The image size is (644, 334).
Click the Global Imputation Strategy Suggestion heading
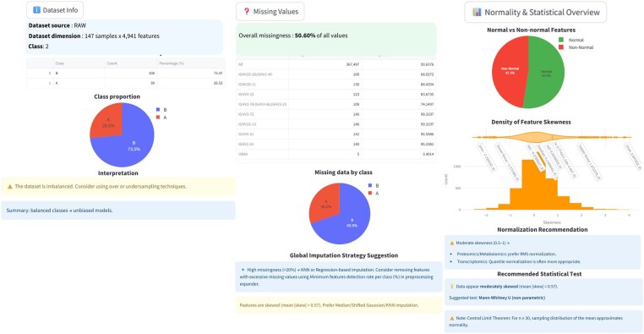[x=344, y=255]
